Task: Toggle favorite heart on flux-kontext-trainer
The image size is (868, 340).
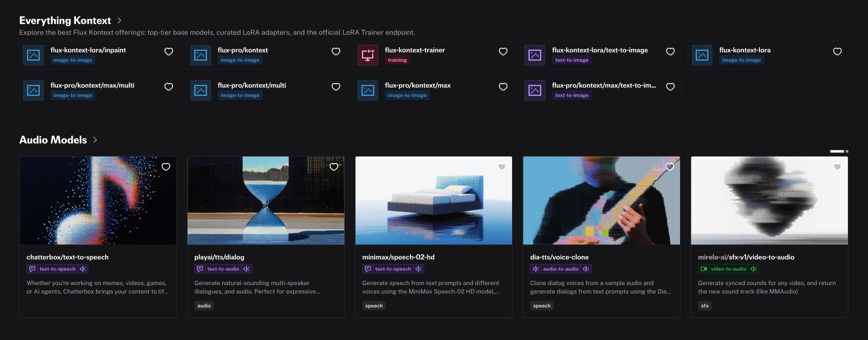Action: click(x=503, y=52)
